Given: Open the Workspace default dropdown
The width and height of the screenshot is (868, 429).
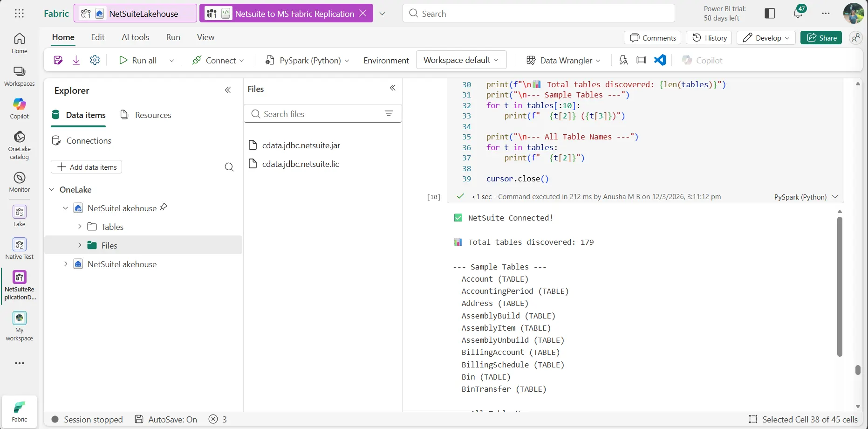Looking at the screenshot, I should pyautogui.click(x=460, y=60).
